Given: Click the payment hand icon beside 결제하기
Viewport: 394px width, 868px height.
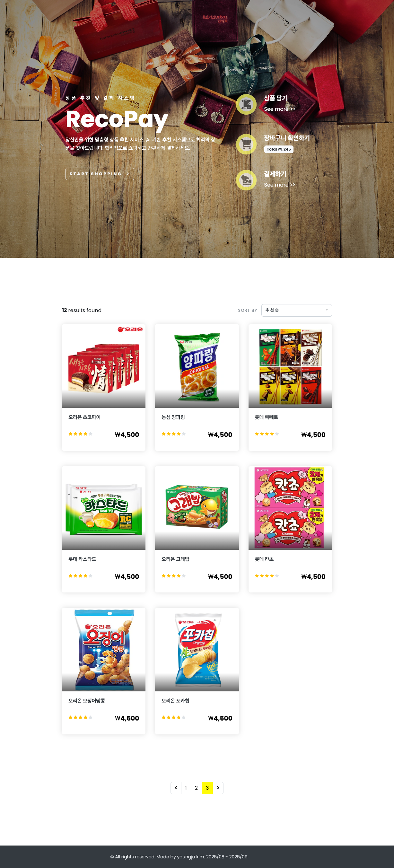Looking at the screenshot, I should 246,180.
